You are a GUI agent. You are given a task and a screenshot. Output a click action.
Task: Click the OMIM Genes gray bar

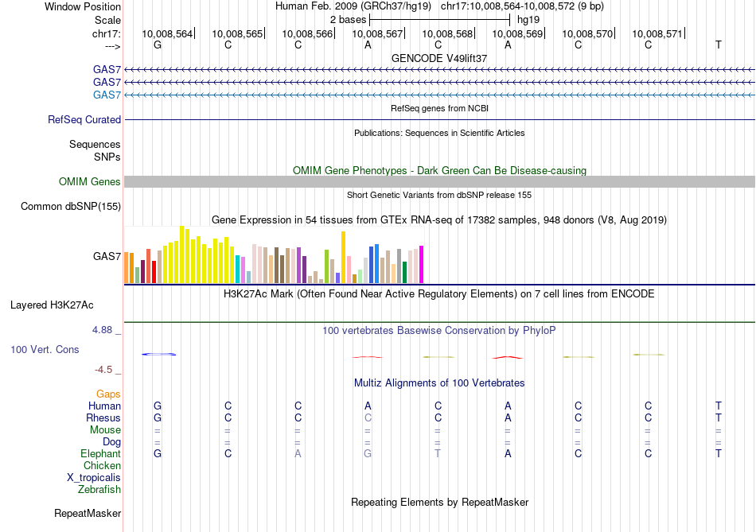pyautogui.click(x=439, y=181)
